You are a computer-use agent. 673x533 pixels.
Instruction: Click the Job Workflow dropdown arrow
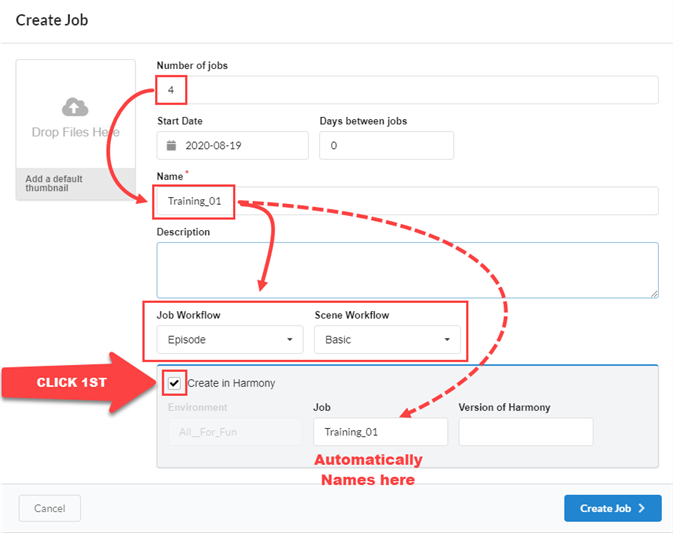[x=290, y=340]
